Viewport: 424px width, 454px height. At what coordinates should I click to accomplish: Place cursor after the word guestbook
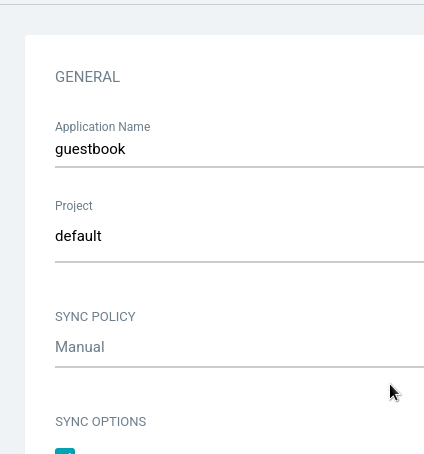(x=126, y=149)
